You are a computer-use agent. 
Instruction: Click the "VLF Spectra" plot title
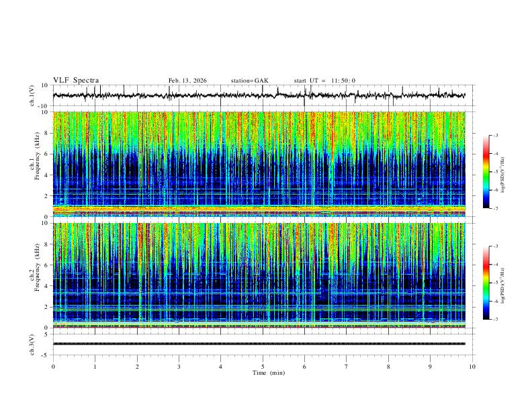pos(76,81)
